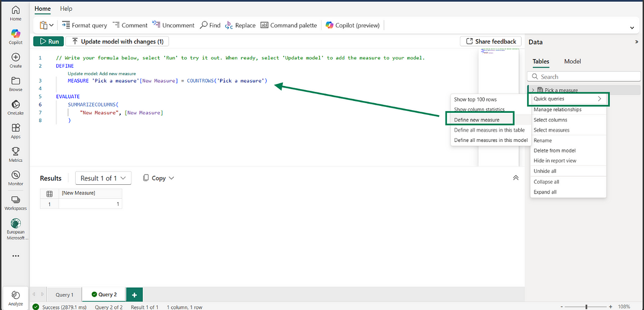Open the Monitor hub icon
644x310 pixels.
pyautogui.click(x=16, y=175)
